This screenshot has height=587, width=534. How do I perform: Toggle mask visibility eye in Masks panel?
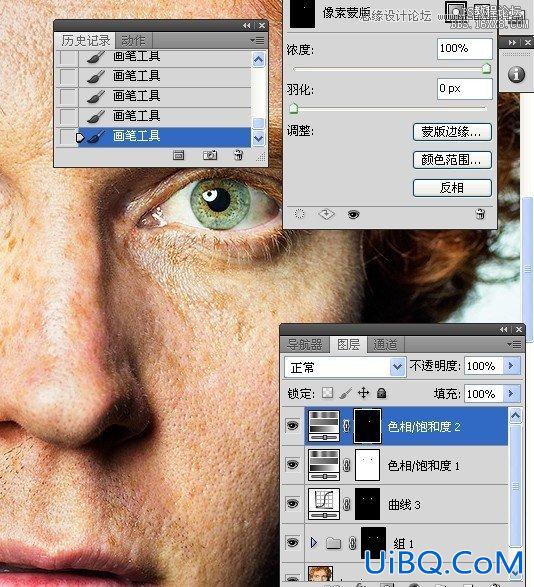pyautogui.click(x=354, y=214)
